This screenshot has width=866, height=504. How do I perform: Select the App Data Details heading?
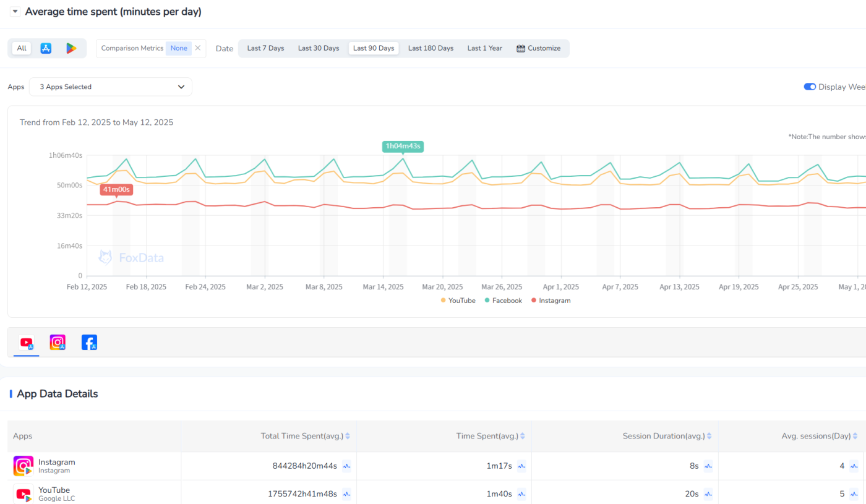click(58, 394)
